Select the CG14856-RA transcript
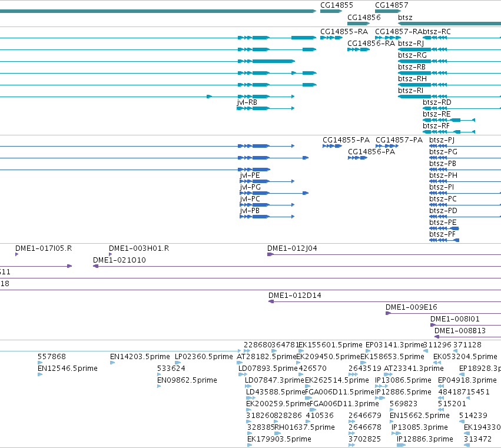Image resolution: width=501 pixels, height=448 pixels. click(x=371, y=44)
